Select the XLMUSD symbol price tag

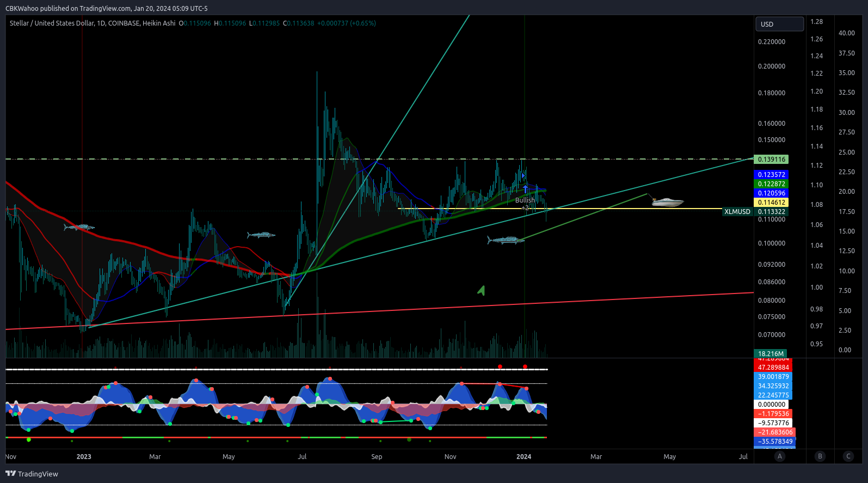pyautogui.click(x=737, y=212)
